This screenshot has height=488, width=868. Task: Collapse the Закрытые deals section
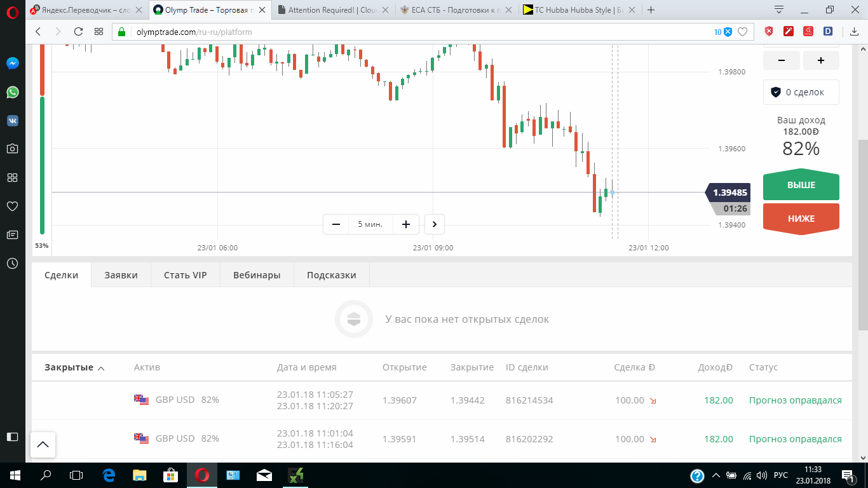tap(74, 367)
